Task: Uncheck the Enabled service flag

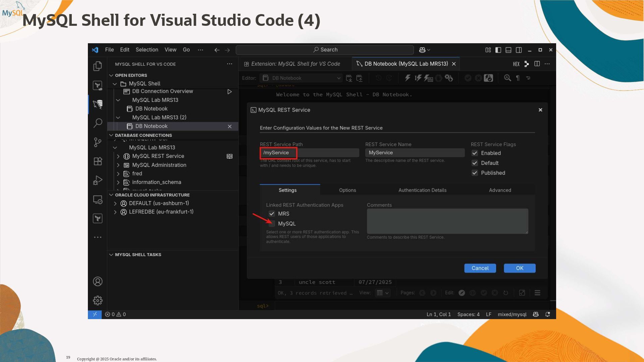Action: click(x=475, y=153)
